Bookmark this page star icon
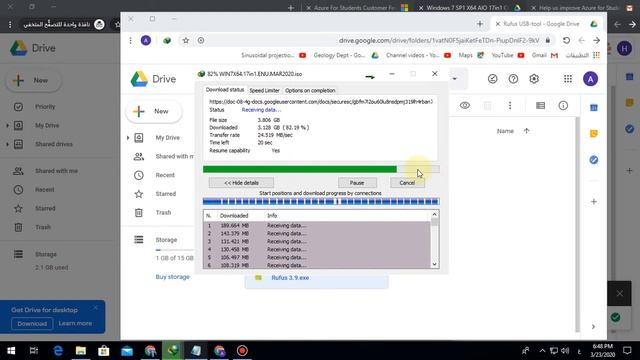The height and width of the screenshot is (360, 640). pos(186,40)
